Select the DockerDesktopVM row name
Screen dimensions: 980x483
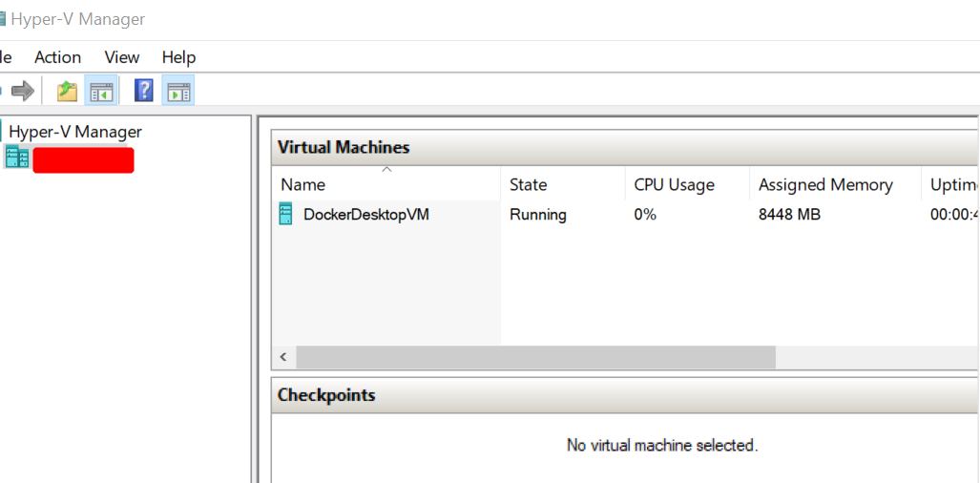[366, 215]
